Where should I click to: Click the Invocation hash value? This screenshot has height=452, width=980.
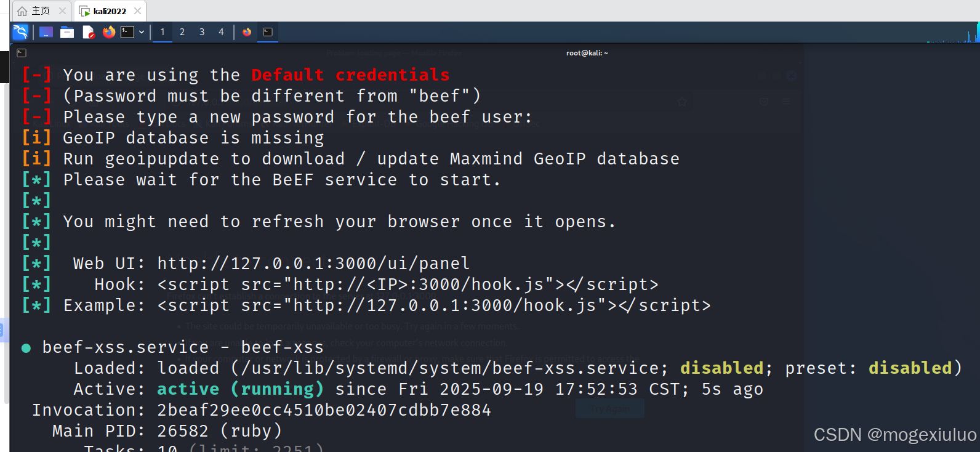coord(324,410)
